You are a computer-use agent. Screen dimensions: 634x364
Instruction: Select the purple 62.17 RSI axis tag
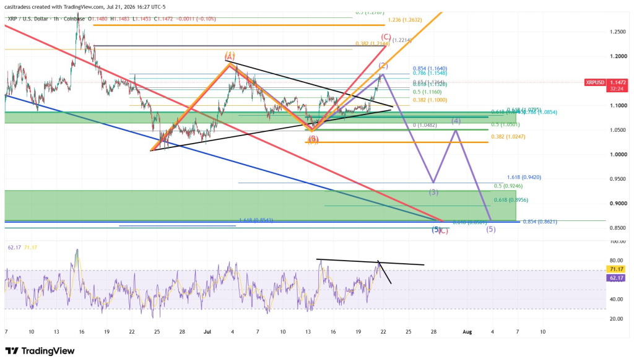[616, 278]
